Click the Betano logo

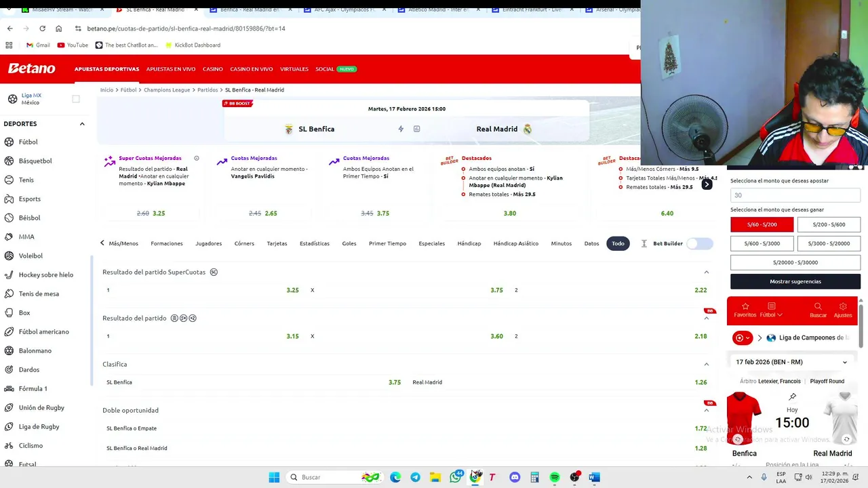(32, 68)
